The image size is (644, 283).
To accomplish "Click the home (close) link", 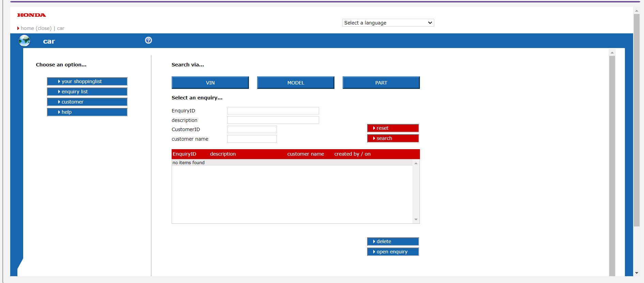I will click(x=36, y=28).
